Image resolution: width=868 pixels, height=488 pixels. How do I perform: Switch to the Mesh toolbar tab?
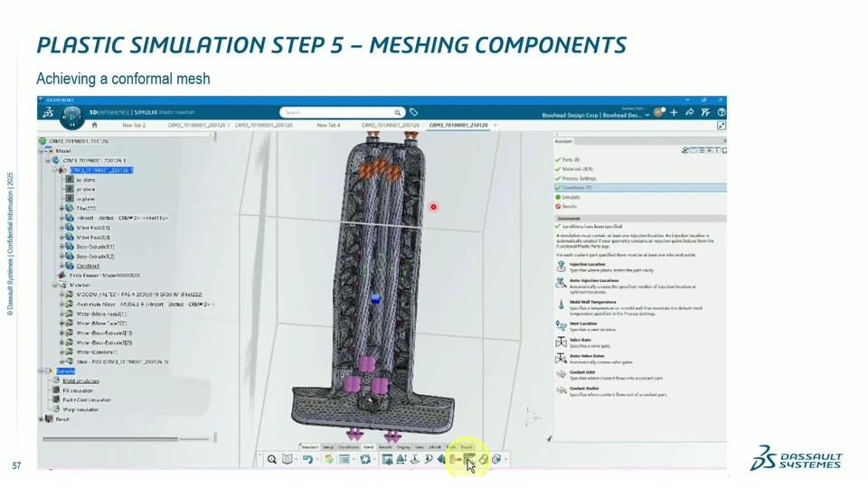(368, 447)
